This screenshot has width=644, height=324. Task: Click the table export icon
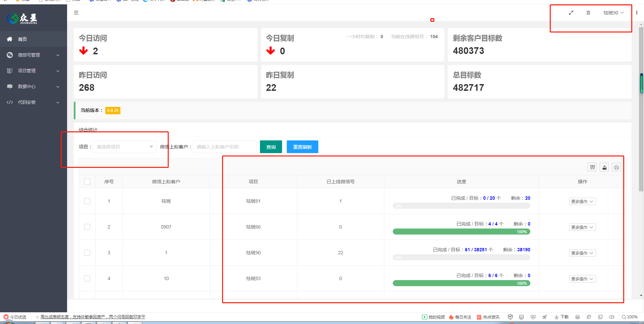[x=604, y=168]
